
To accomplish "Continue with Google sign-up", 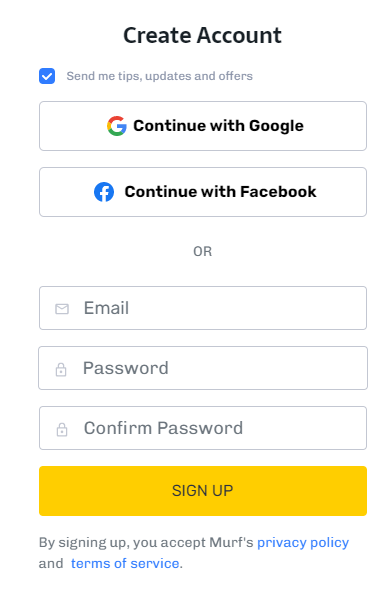I will coord(203,126).
